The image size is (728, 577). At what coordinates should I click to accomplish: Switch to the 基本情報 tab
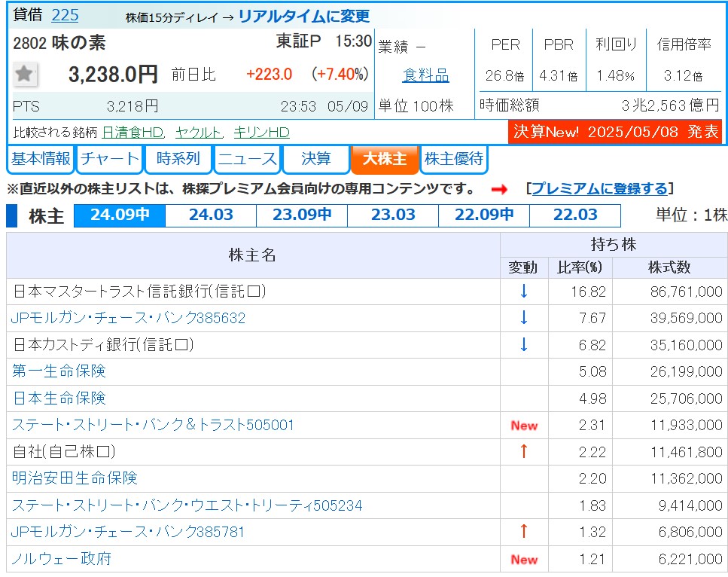pyautogui.click(x=41, y=159)
